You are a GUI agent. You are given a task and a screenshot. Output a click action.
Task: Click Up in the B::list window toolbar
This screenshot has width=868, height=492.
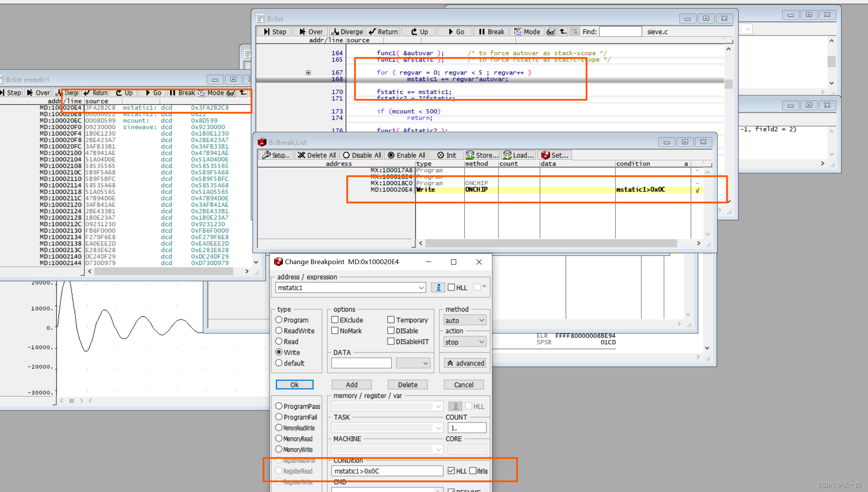[419, 32]
